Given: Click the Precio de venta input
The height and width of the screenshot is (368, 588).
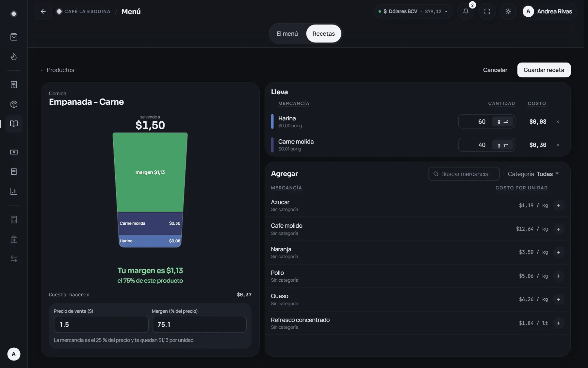Looking at the screenshot, I should (x=101, y=324).
